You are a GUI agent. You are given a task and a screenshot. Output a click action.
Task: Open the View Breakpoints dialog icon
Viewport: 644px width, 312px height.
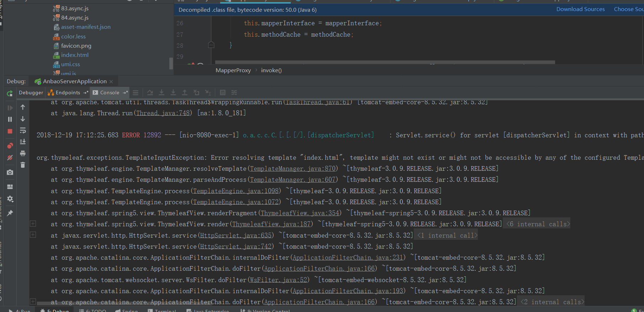10,146
